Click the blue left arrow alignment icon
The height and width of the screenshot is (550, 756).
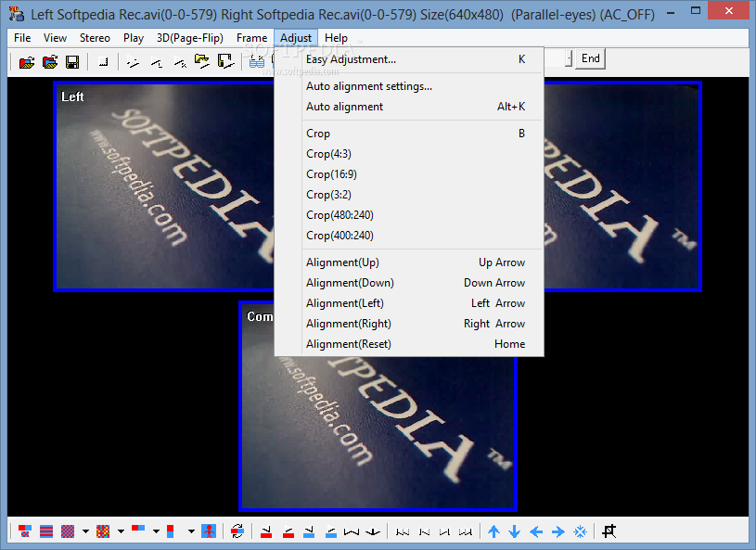click(536, 531)
